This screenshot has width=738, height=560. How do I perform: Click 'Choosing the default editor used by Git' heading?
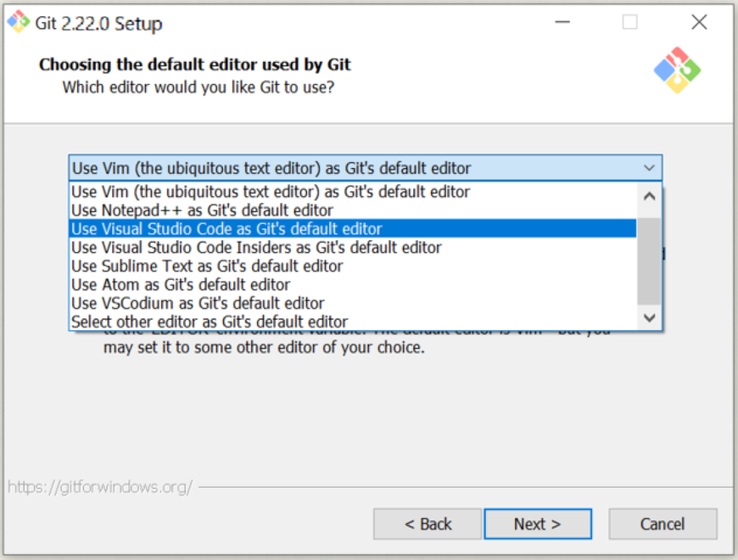click(x=195, y=64)
